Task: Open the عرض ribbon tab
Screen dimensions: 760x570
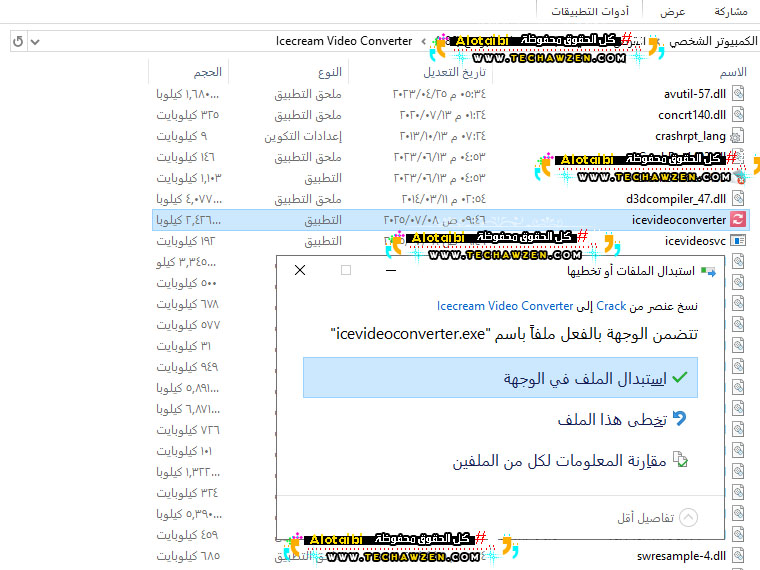Action: tap(673, 12)
